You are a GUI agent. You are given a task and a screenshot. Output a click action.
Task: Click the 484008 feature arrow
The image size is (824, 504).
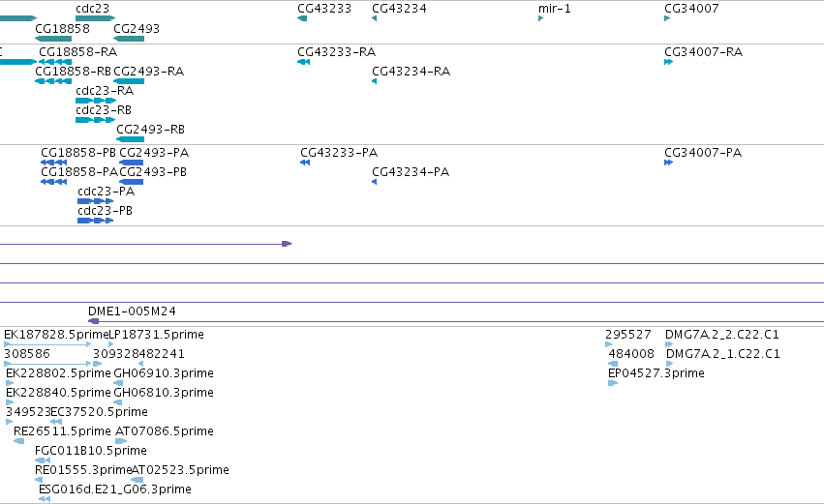tap(613, 364)
